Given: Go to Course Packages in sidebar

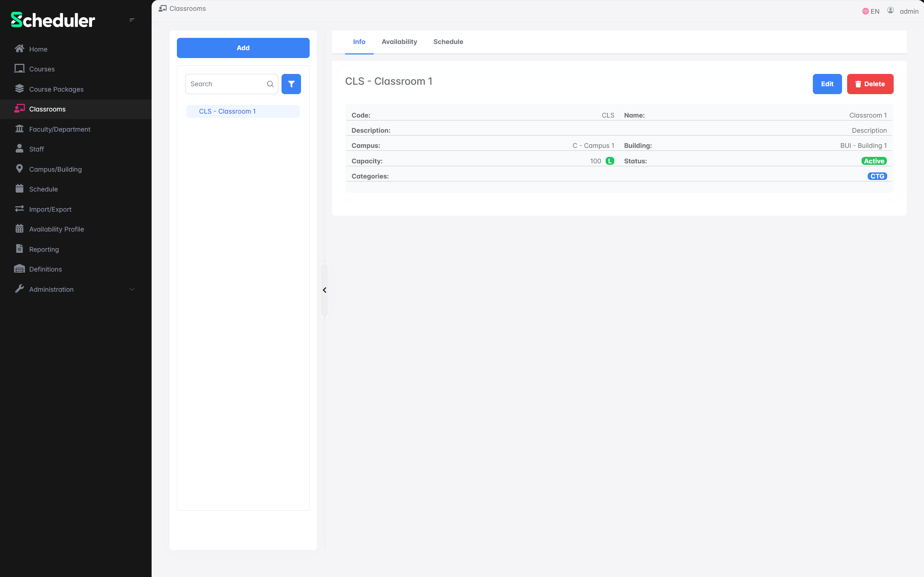Looking at the screenshot, I should 56,89.
